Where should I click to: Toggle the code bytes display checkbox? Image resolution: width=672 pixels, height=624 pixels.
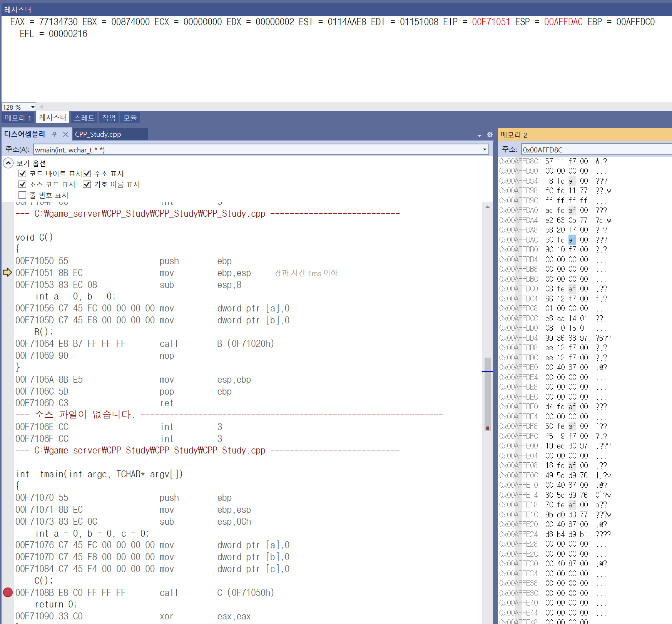coord(22,174)
